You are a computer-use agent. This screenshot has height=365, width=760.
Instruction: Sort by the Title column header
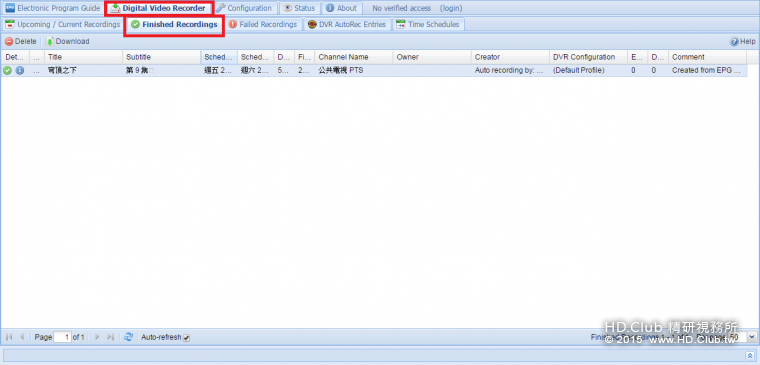pyautogui.click(x=83, y=57)
